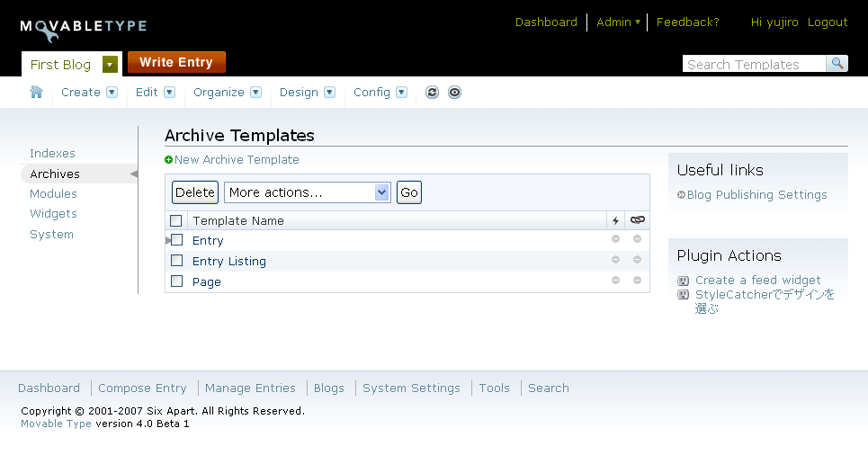Click the chain link column header
The width and height of the screenshot is (868, 464).
click(x=638, y=219)
